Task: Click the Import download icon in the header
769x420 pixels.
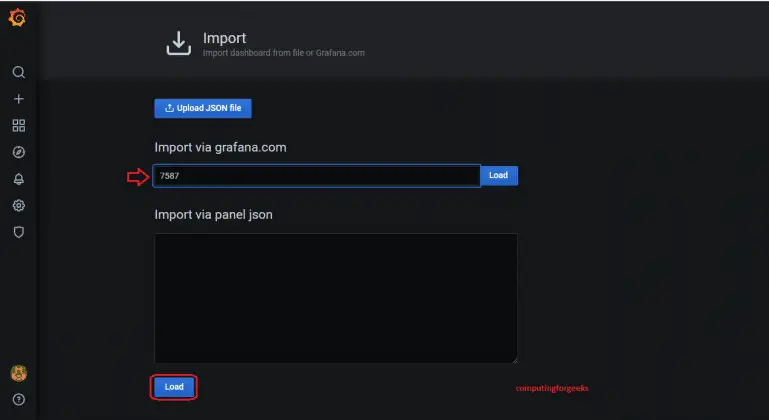Action: pyautogui.click(x=178, y=44)
